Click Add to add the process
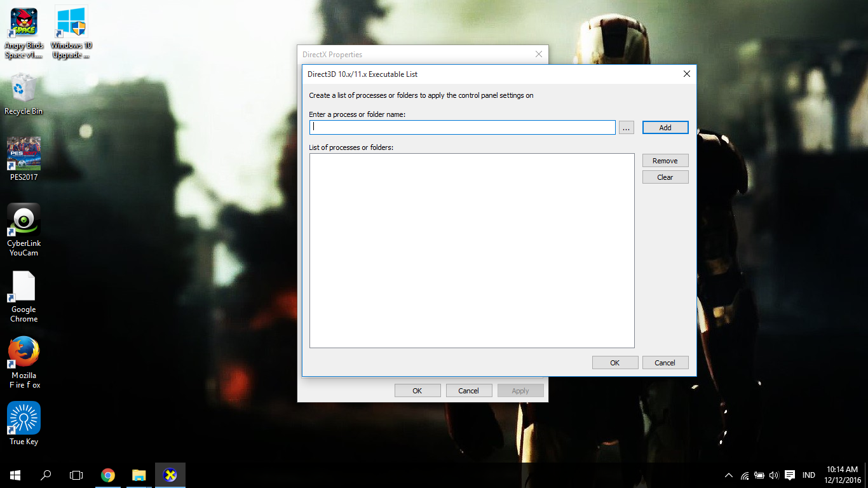Viewport: 868px width, 488px height. (665, 128)
